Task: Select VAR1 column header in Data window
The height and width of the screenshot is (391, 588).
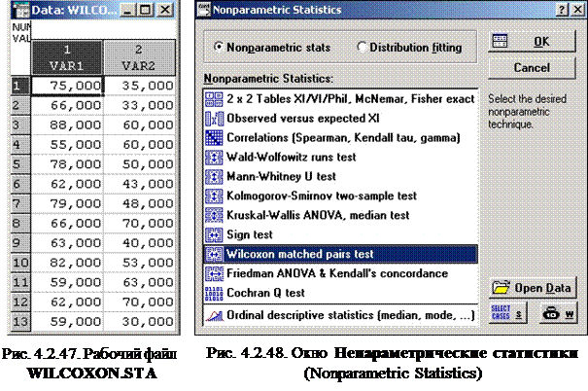Action: 67,57
